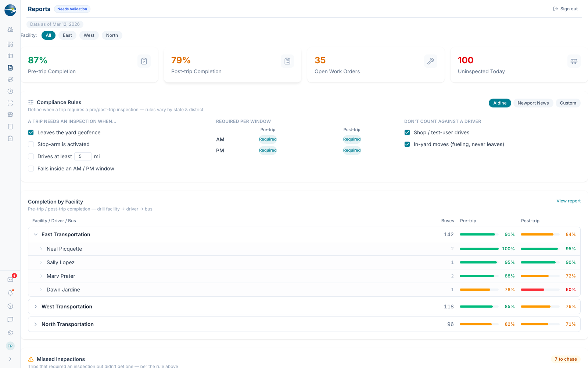588x368 pixels.
Task: Open the notifications bell icon
Action: 10,293
